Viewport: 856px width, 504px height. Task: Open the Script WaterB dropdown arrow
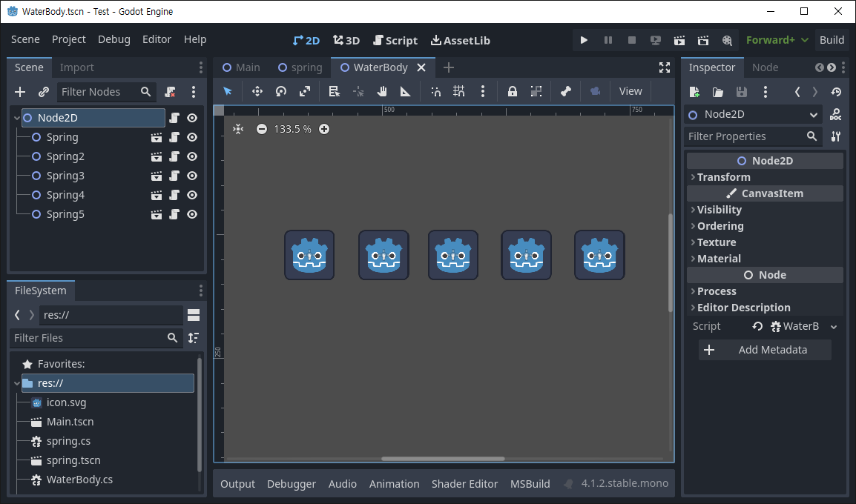[834, 327]
